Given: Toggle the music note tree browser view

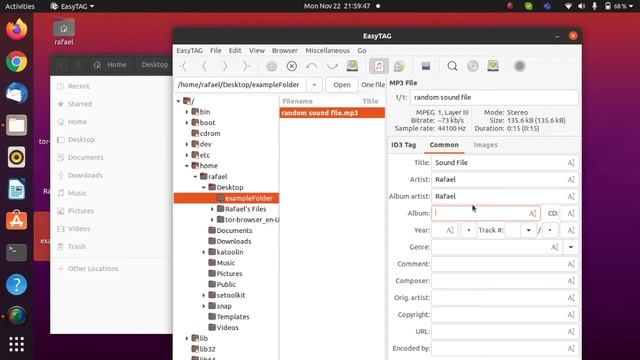Looking at the screenshot, I should point(379,66).
